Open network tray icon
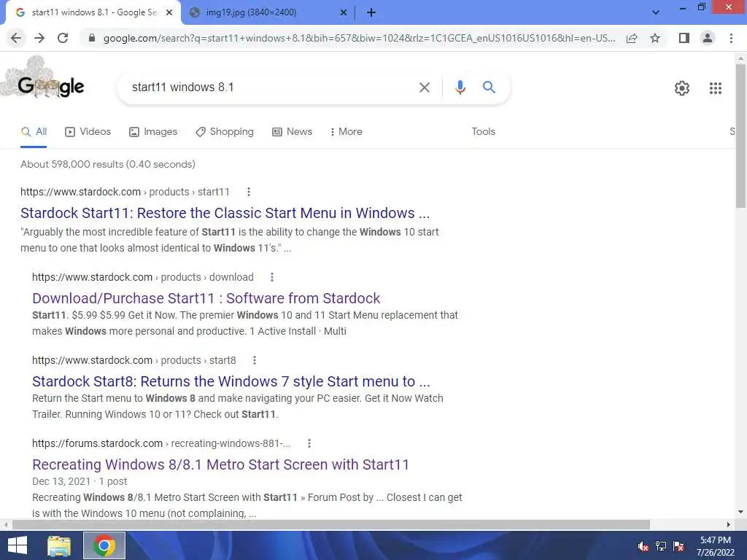This screenshot has height=560, width=747. pos(661,546)
